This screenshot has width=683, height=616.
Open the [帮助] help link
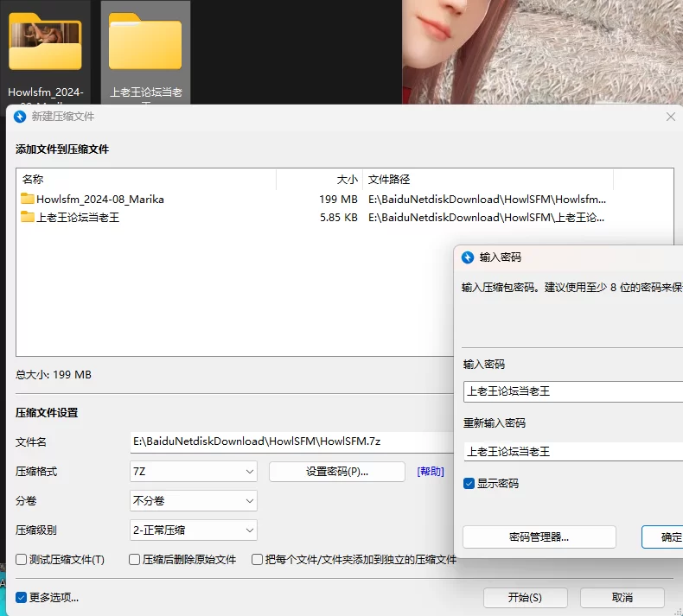(431, 472)
